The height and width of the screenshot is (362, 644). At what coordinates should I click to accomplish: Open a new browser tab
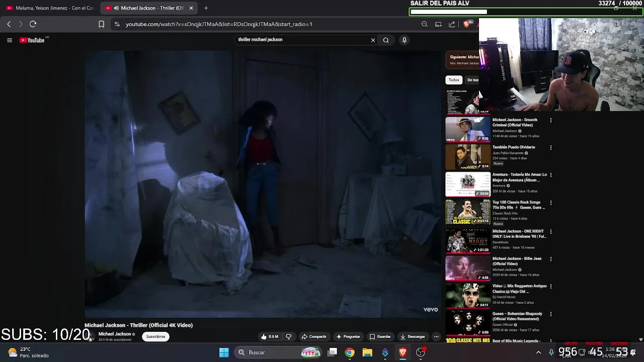point(206,8)
